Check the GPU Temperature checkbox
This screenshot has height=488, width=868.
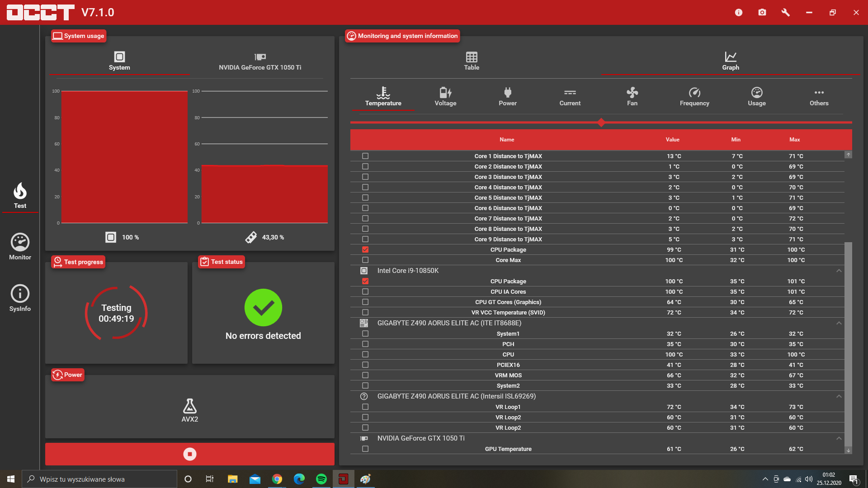[365, 449]
